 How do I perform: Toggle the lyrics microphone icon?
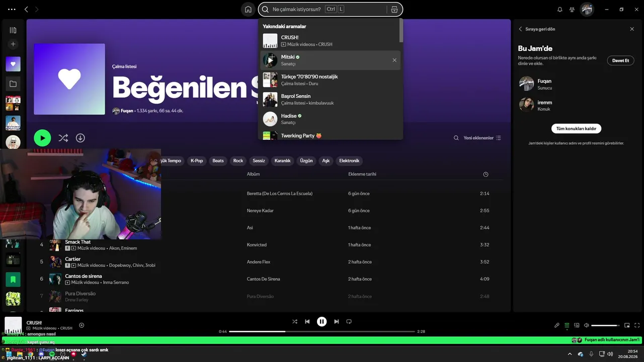tap(557, 325)
